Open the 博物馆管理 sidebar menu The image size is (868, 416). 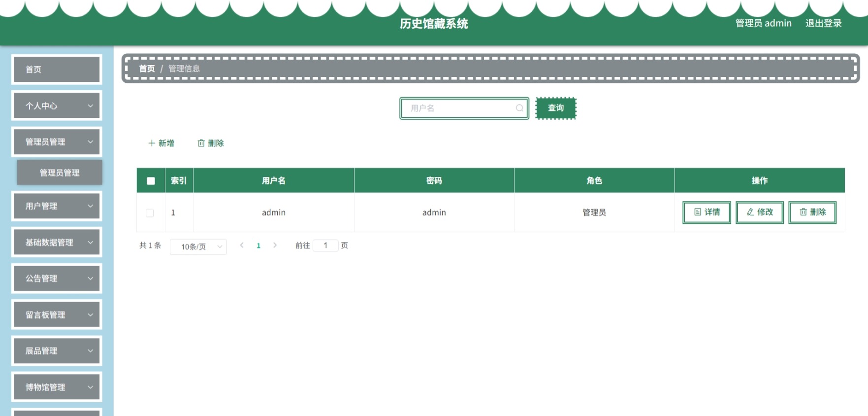tap(57, 387)
